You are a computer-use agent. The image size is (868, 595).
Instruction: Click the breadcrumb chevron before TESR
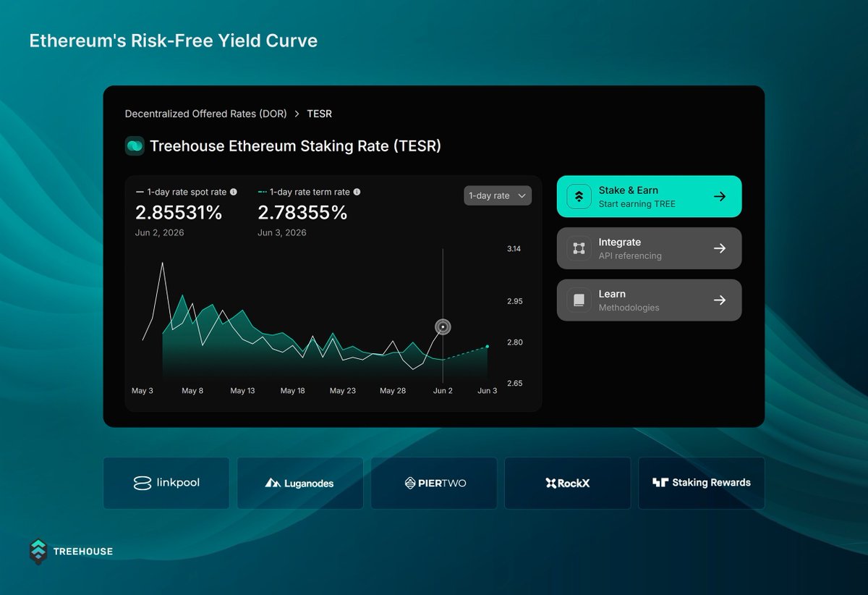(297, 114)
